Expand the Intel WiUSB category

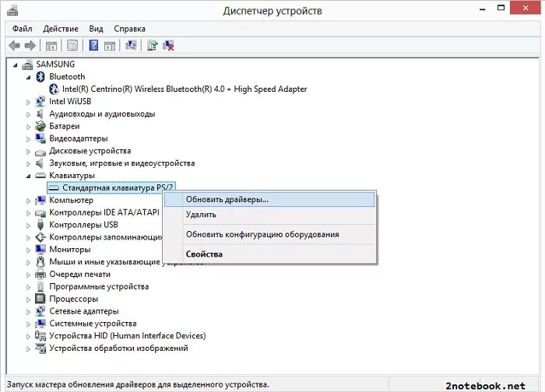pos(29,102)
